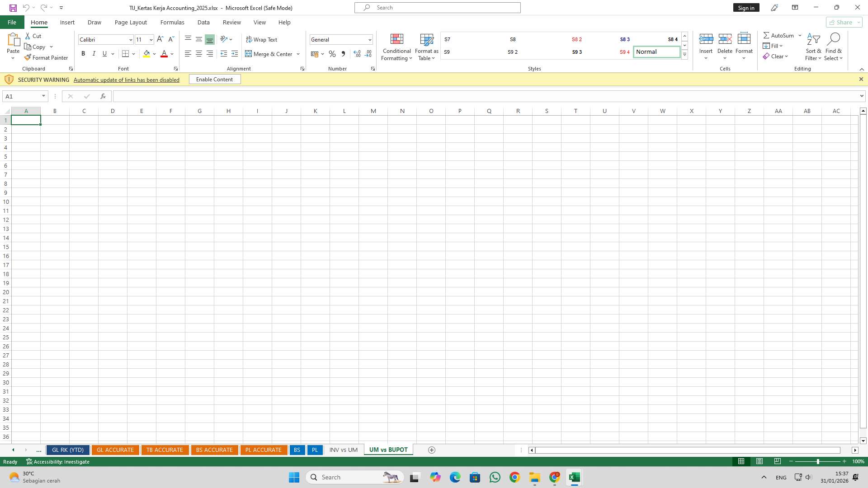Open Conditional Formatting options
This screenshot has width=868, height=488.
(396, 47)
